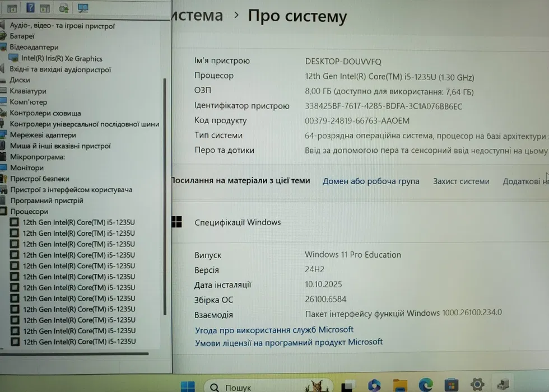Click processor value 12th Gen Intel Core i5-1235U 1.30 GHz
This screenshot has height=392, width=549.
[x=390, y=77]
